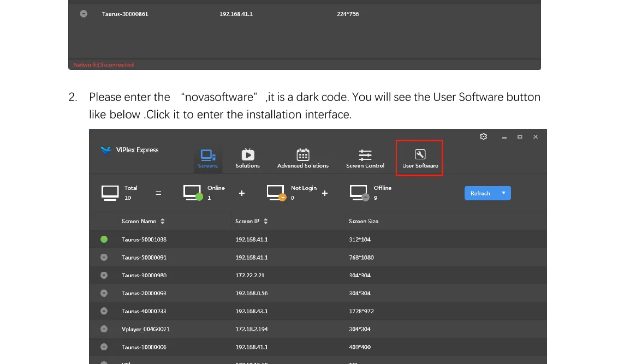Click the Offline screens monitor icon
Image resolution: width=630 pixels, height=364 pixels.
[x=359, y=193]
